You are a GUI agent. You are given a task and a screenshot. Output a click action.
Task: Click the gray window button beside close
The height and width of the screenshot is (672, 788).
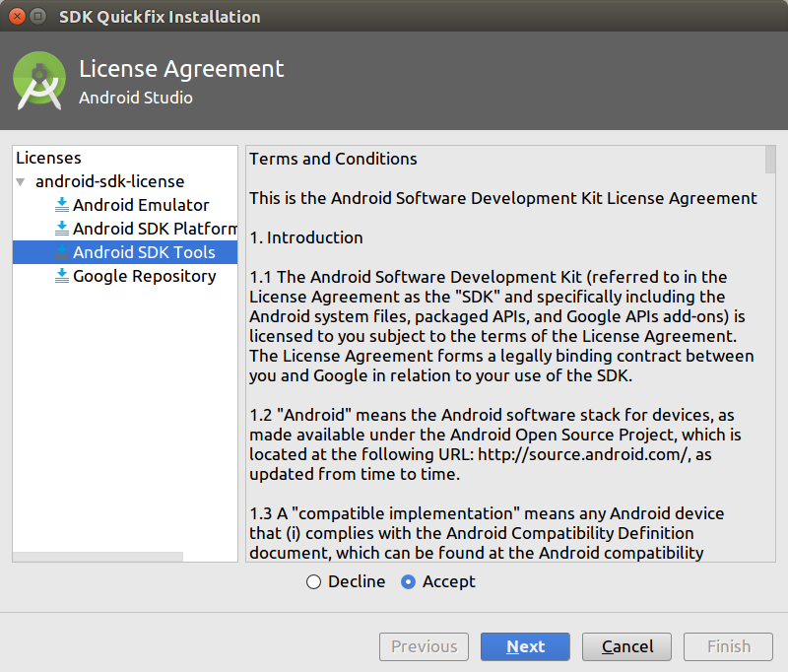37,17
